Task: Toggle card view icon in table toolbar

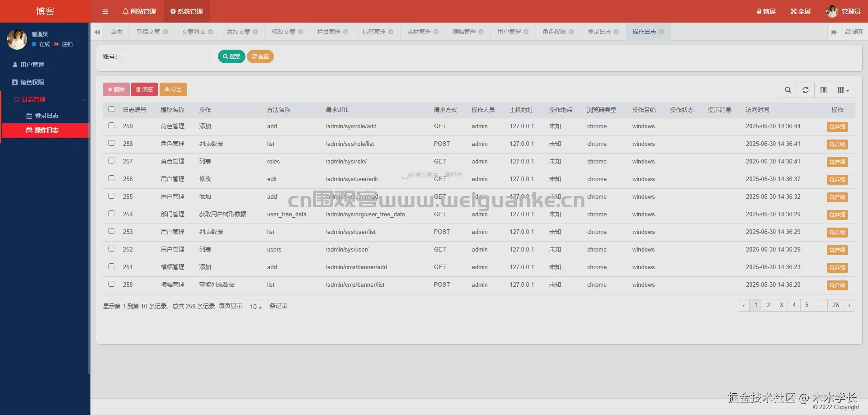Action: pos(823,90)
